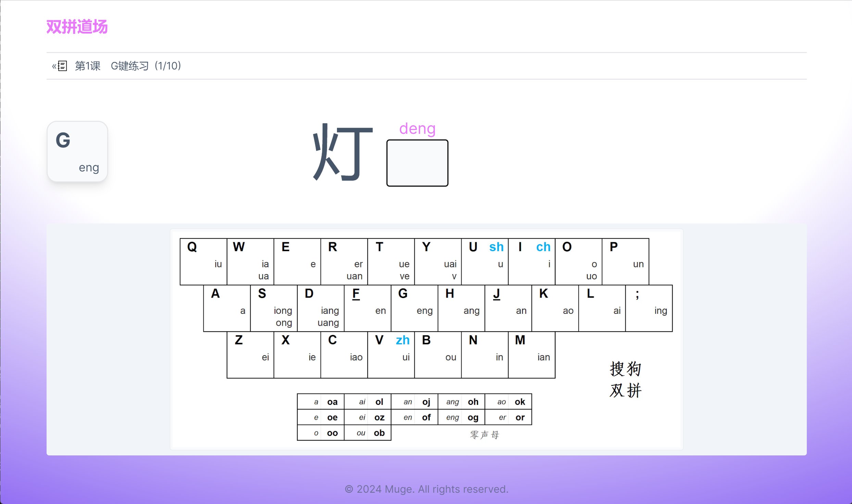This screenshot has width=852, height=504.
Task: Click the Muge copyright footer text
Action: coord(426,489)
